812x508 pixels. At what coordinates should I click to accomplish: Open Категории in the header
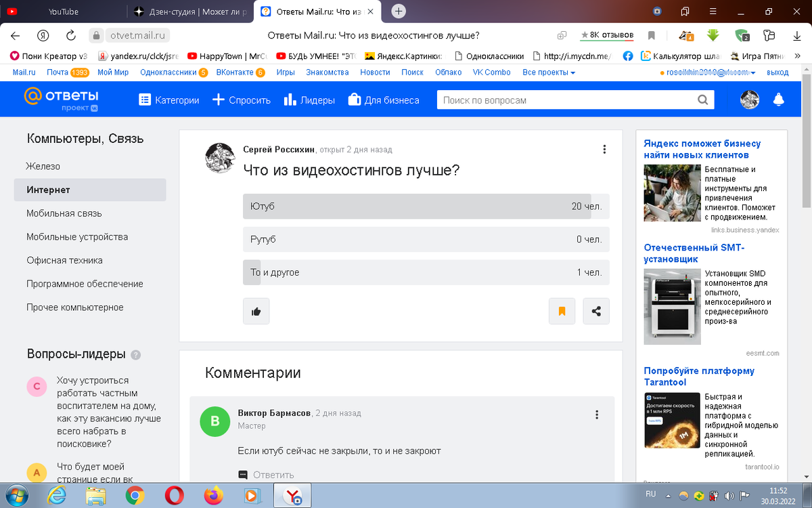tap(169, 100)
